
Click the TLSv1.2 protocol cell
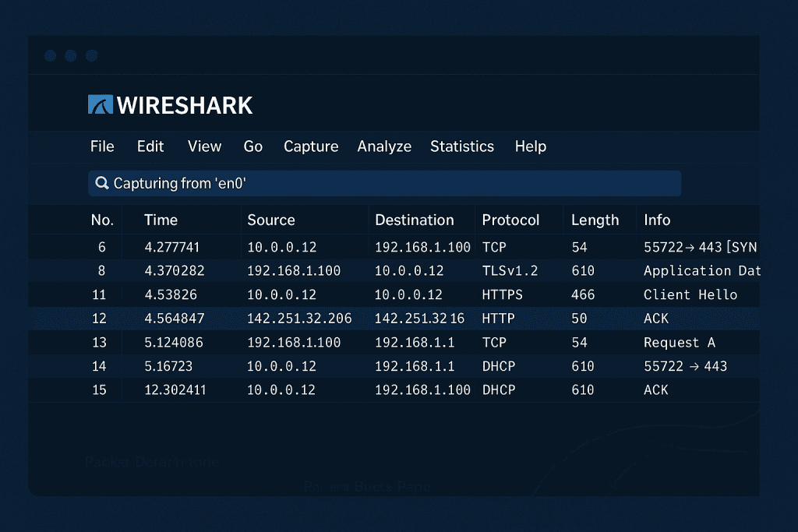pyautogui.click(x=510, y=270)
